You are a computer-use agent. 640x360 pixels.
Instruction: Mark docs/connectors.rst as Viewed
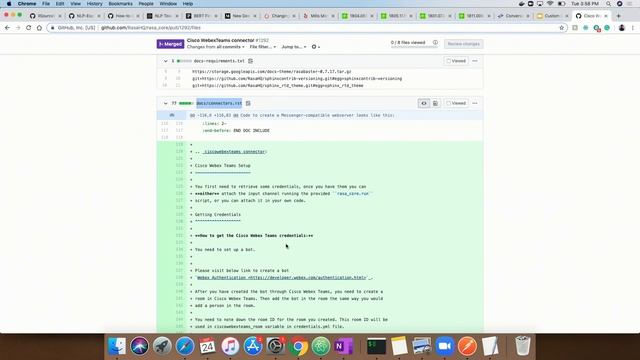point(456,103)
